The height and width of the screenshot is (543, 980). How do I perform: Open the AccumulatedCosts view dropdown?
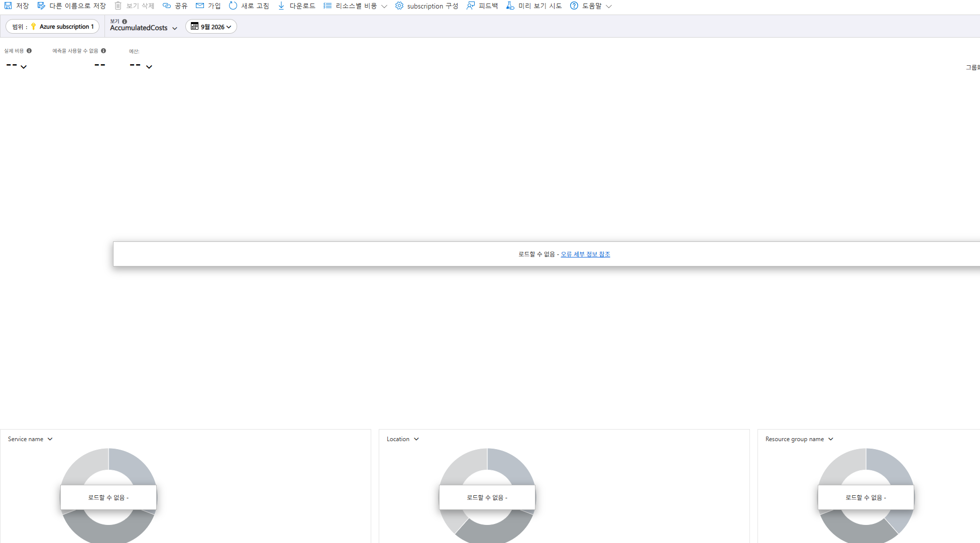143,28
